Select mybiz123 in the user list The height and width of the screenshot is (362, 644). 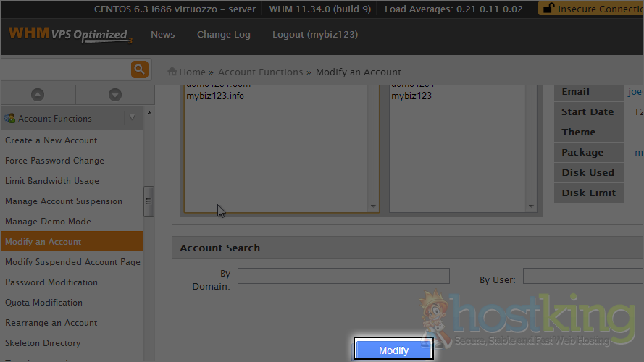tap(411, 96)
